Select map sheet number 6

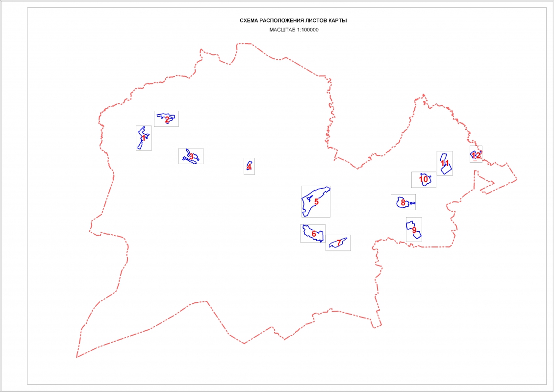313,233
